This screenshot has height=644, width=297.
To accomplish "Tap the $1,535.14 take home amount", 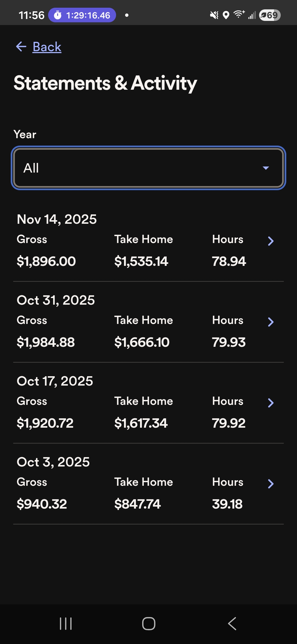I will (141, 261).
